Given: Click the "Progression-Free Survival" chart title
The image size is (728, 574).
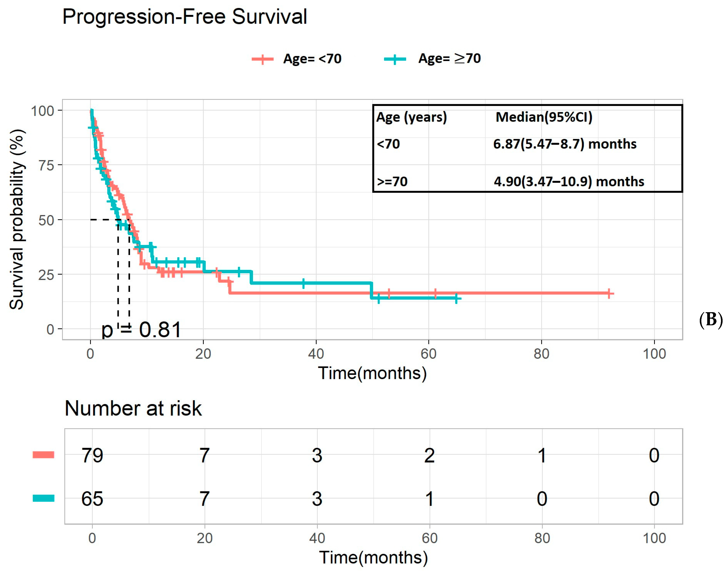Looking at the screenshot, I should tap(184, 16).
